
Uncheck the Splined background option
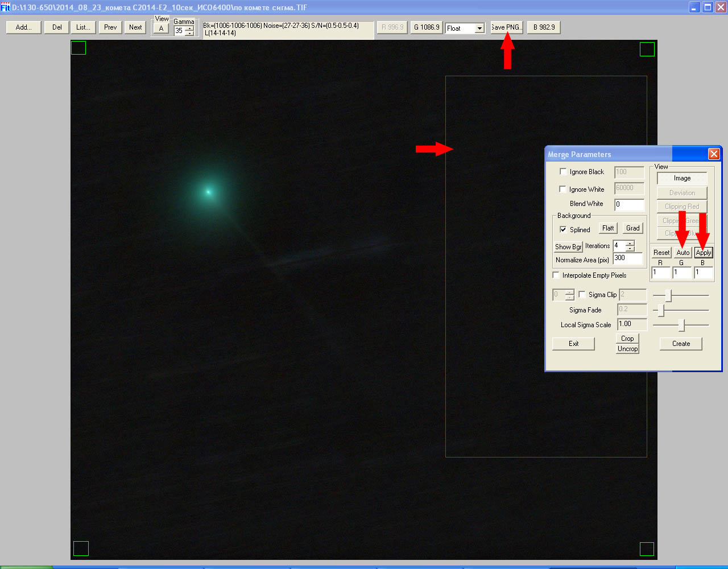tap(563, 229)
